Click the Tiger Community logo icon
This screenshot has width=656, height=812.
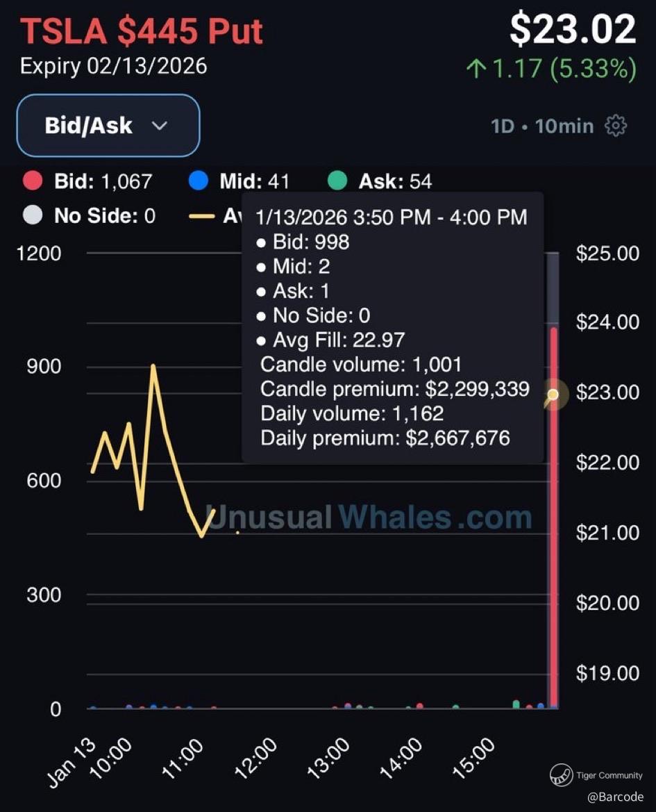pyautogui.click(x=561, y=774)
